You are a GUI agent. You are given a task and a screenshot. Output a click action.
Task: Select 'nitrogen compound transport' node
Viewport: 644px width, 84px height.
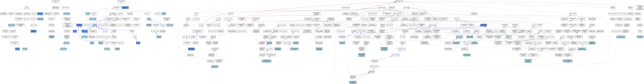coord(464,25)
